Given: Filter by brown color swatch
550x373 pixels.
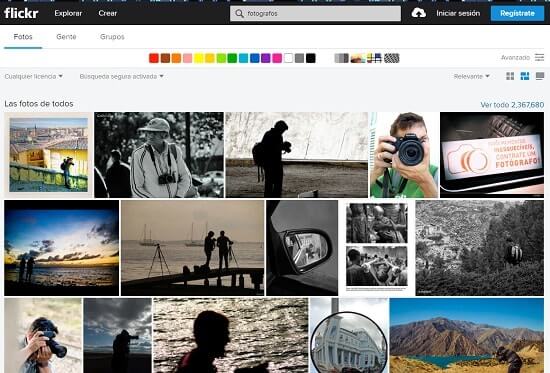Looking at the screenshot, I should click(165, 58).
